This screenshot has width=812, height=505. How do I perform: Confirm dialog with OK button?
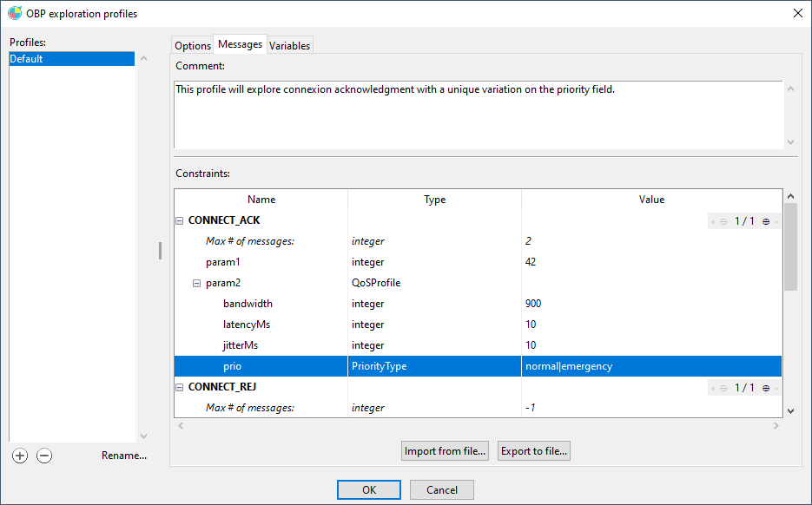click(x=369, y=489)
